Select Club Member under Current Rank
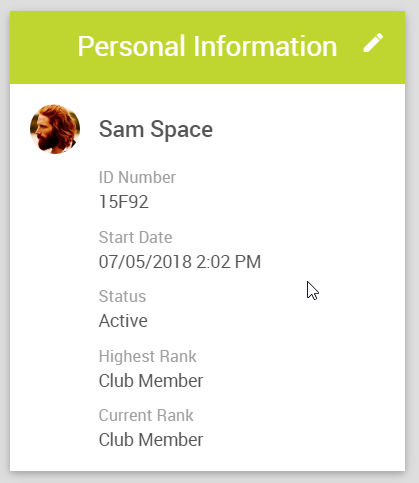 tap(151, 440)
